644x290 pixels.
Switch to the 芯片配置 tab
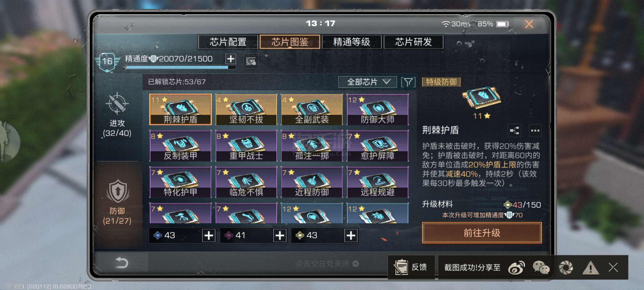228,42
